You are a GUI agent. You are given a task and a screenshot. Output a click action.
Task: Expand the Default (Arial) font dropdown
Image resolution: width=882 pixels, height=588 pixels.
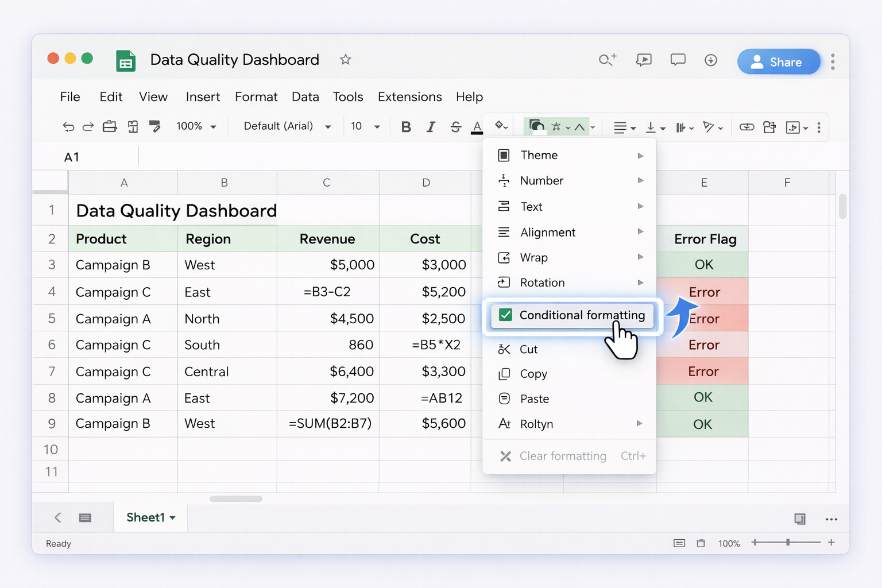coord(287,126)
